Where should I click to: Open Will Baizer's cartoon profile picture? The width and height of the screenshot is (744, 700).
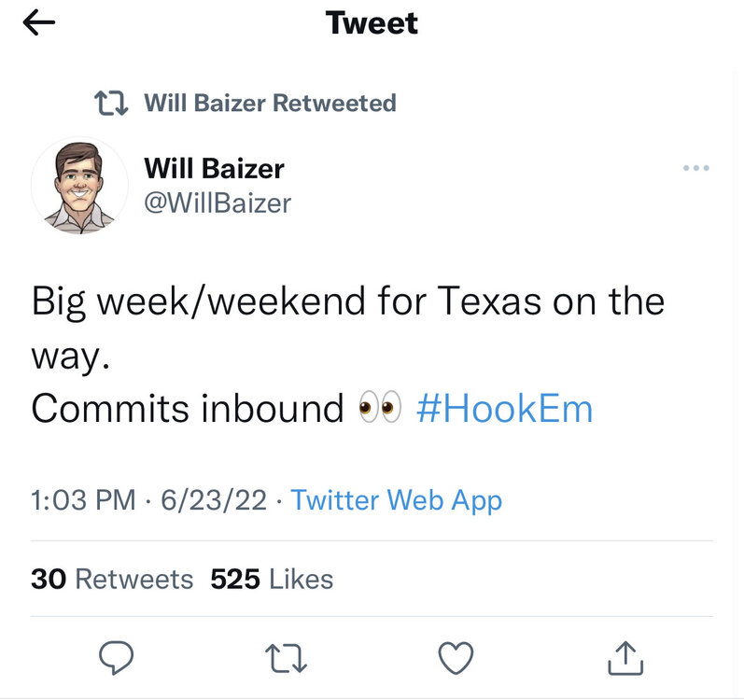(x=79, y=186)
